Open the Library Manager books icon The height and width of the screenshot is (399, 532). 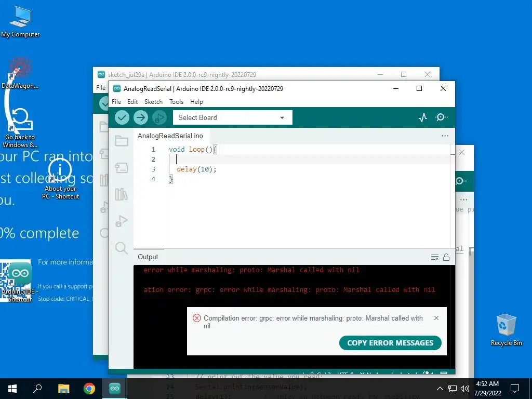[x=122, y=194]
